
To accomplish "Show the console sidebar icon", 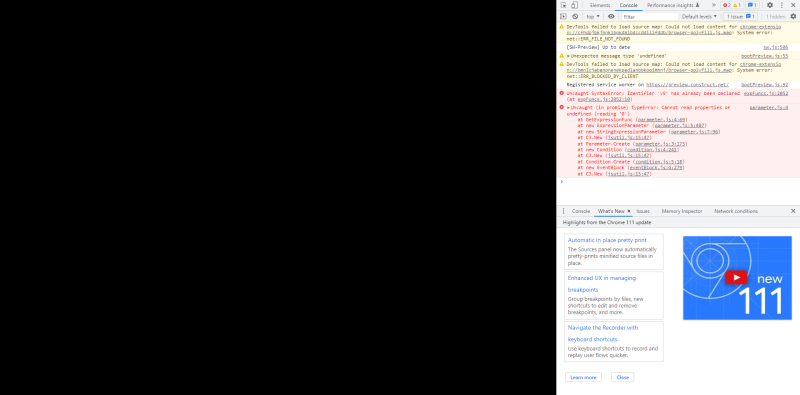I will point(564,16).
